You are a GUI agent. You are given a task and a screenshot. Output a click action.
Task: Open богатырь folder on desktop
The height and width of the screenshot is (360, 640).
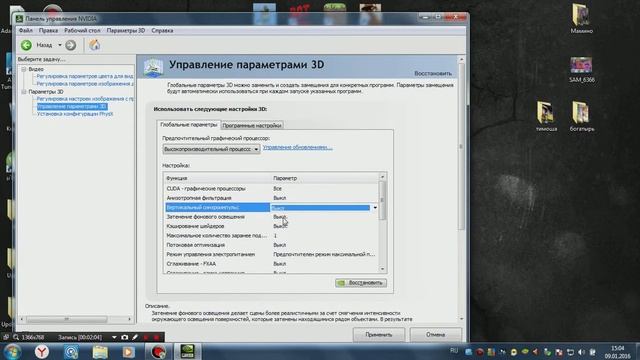[x=582, y=116]
